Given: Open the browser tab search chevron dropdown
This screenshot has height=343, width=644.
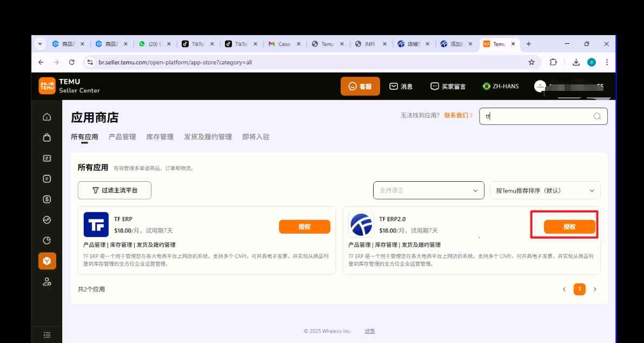Looking at the screenshot, I should [39, 43].
